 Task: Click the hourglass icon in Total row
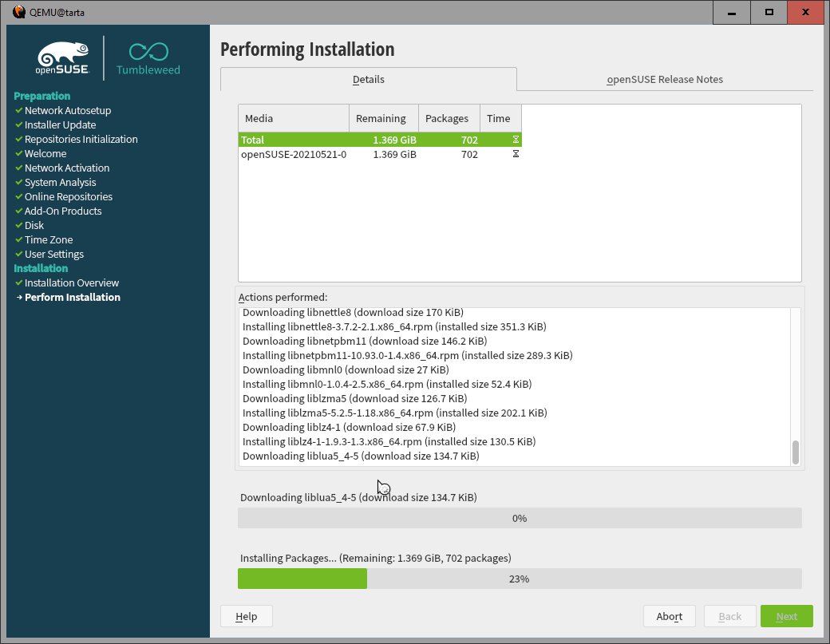(516, 140)
